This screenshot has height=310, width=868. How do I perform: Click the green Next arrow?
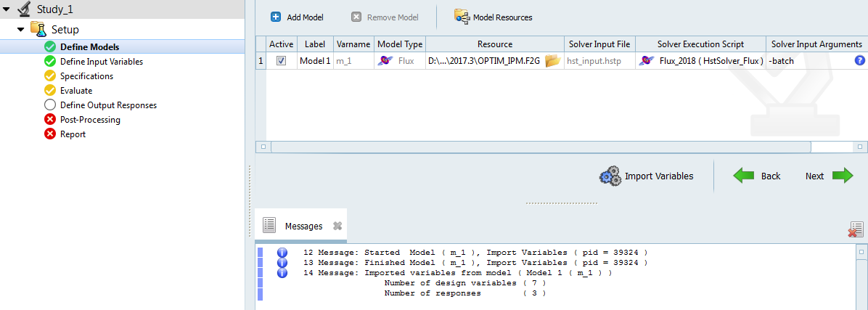(x=842, y=176)
